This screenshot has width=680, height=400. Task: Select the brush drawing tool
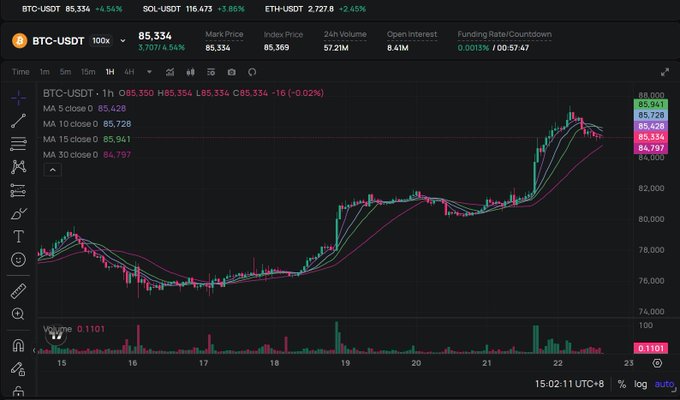(x=18, y=214)
